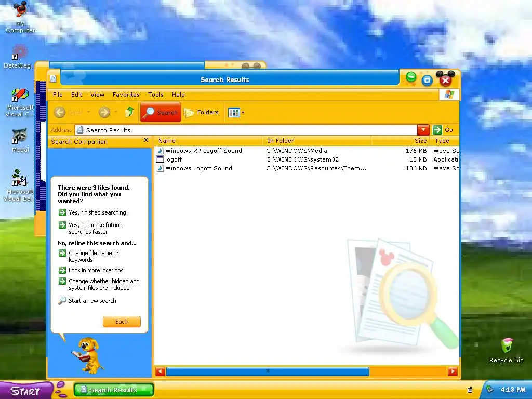Image resolution: width=532 pixels, height=399 pixels.
Task: Click the greyed Back arrow in toolbar
Action: (x=60, y=112)
